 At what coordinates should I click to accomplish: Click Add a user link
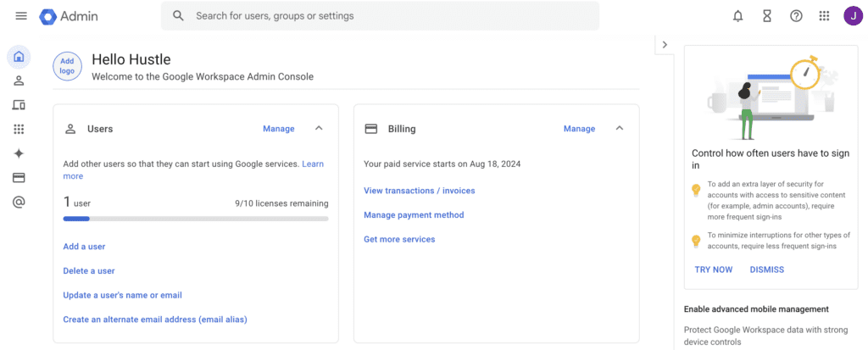point(84,247)
